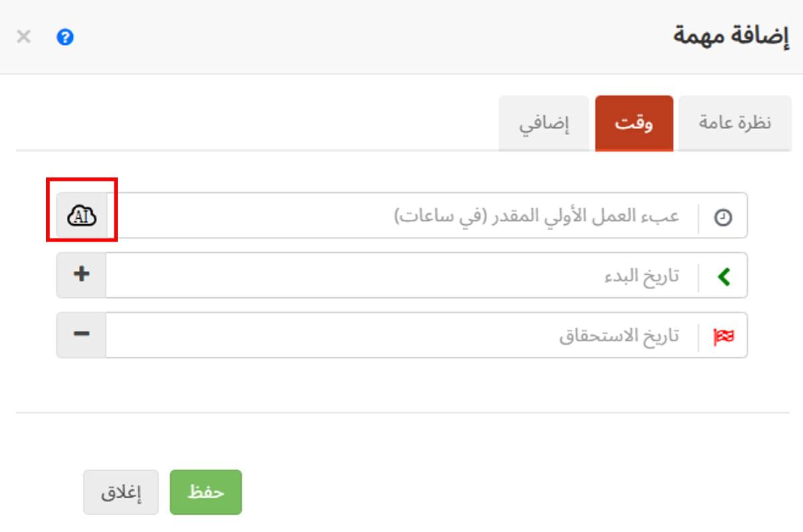803x532 pixels.
Task: Click into the تاريخ الاستحقاق field
Action: click(x=401, y=335)
